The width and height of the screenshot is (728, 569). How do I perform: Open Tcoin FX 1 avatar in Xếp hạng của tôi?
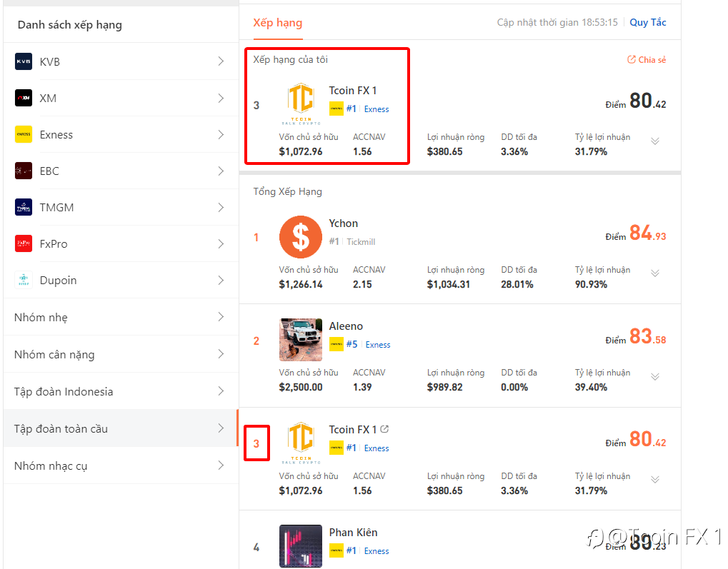click(x=301, y=104)
